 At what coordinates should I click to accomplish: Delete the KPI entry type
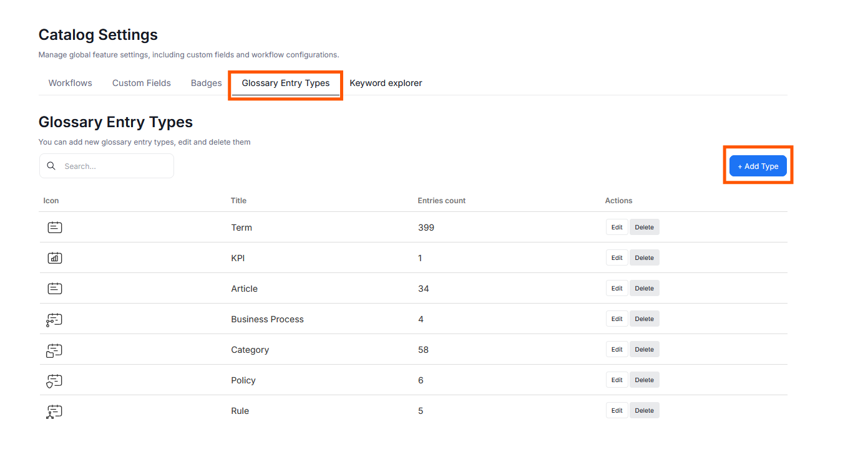(644, 258)
